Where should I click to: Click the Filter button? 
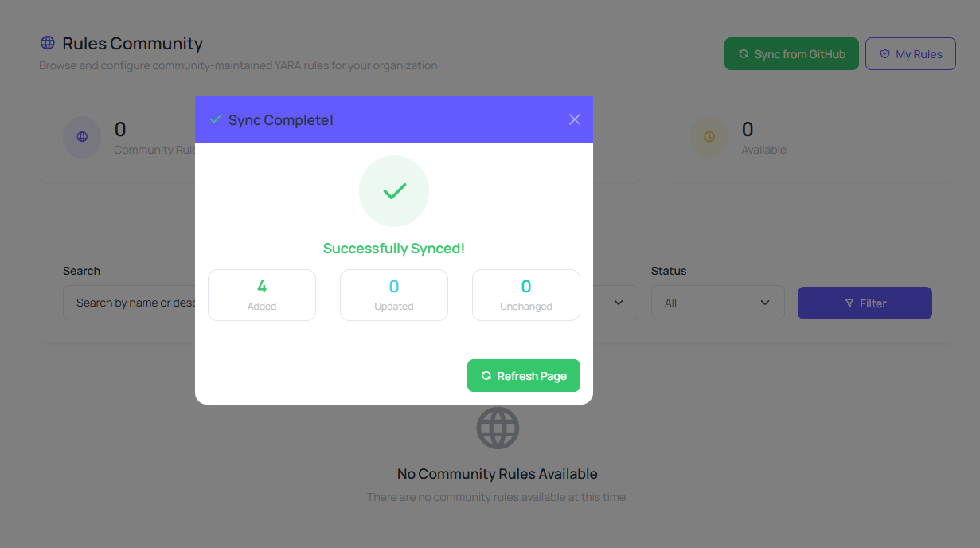click(x=865, y=303)
